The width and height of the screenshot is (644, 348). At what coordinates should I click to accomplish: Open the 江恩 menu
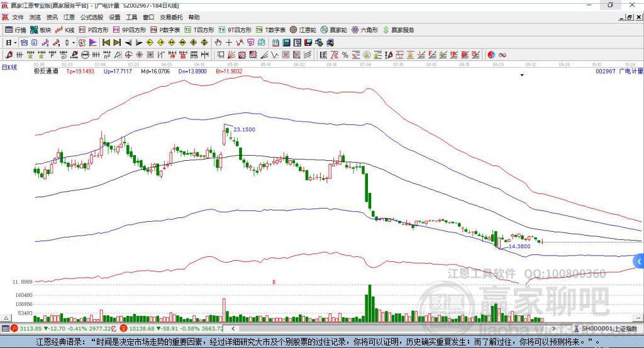coord(69,17)
